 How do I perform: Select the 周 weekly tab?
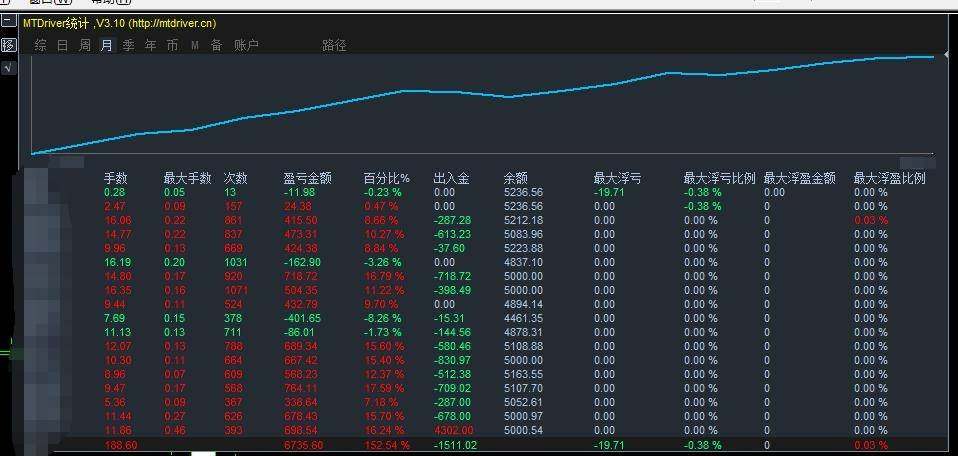tap(85, 45)
